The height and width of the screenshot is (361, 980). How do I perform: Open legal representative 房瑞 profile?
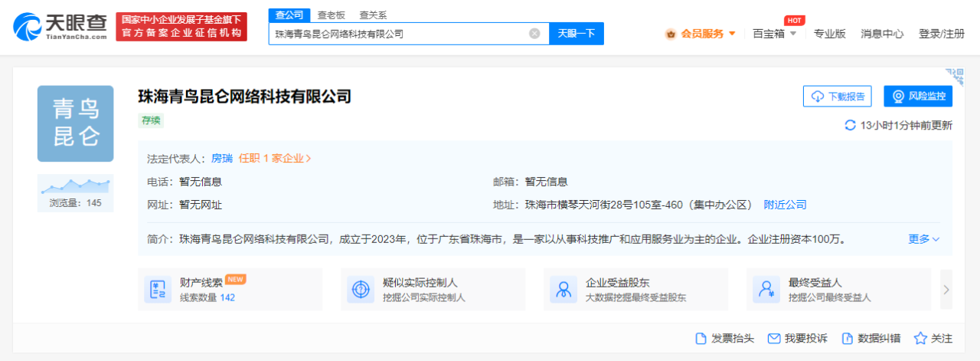click(221, 159)
